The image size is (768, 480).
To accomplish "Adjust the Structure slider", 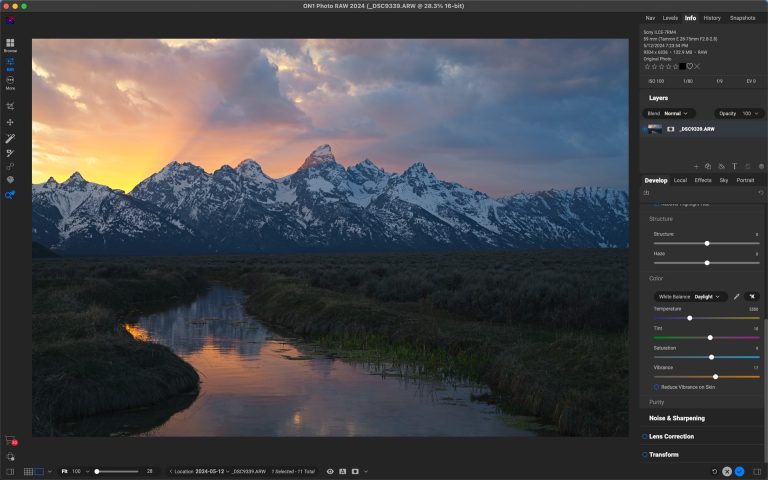I will point(707,243).
